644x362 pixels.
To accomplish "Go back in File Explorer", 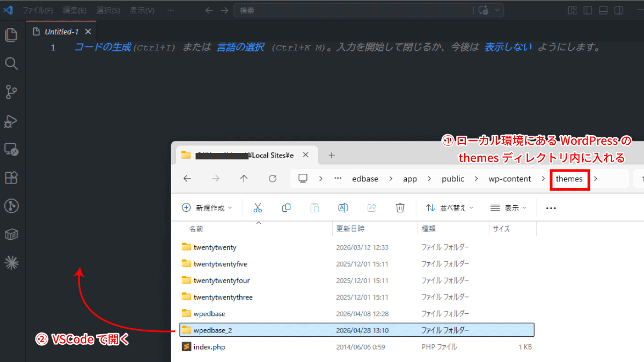I will 187,179.
